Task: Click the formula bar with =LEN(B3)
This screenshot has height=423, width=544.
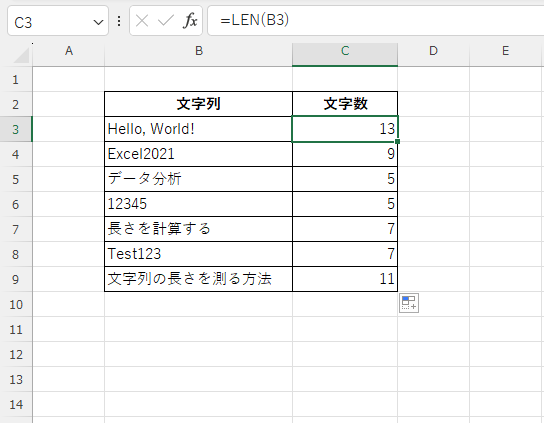Action: coord(376,20)
